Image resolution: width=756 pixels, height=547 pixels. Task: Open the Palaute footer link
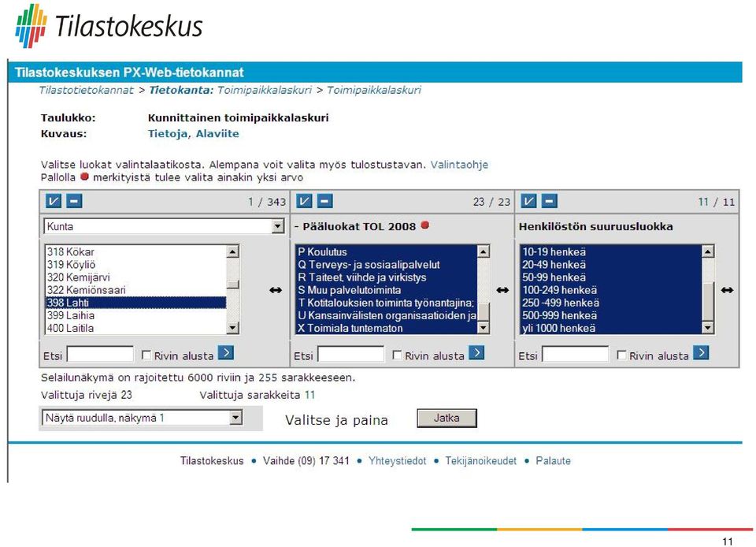(x=553, y=460)
